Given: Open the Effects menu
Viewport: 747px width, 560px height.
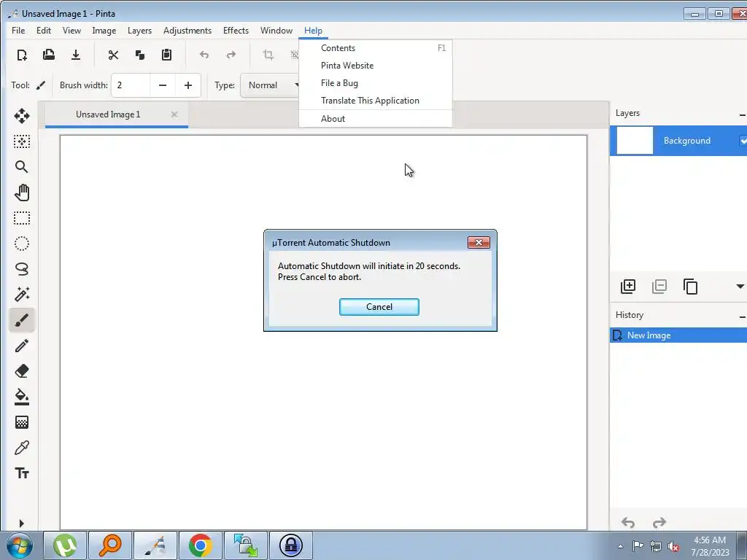Looking at the screenshot, I should click(x=236, y=31).
